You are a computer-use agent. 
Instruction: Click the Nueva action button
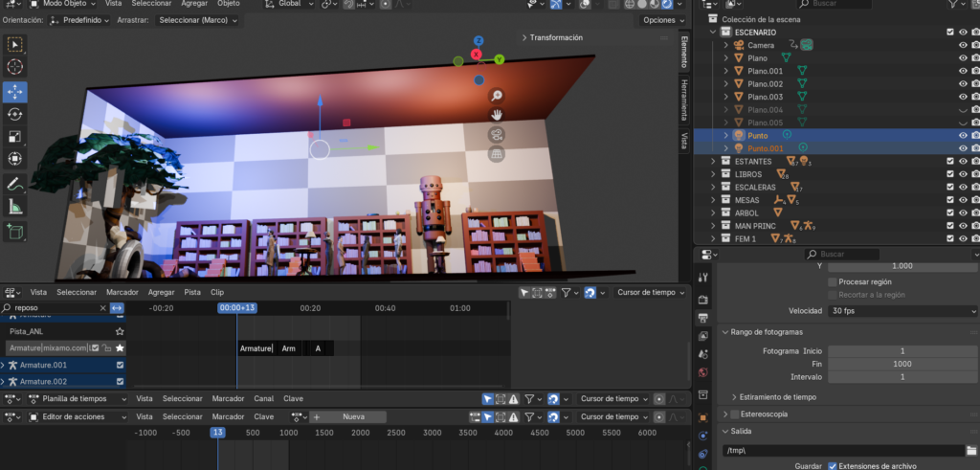click(x=353, y=416)
